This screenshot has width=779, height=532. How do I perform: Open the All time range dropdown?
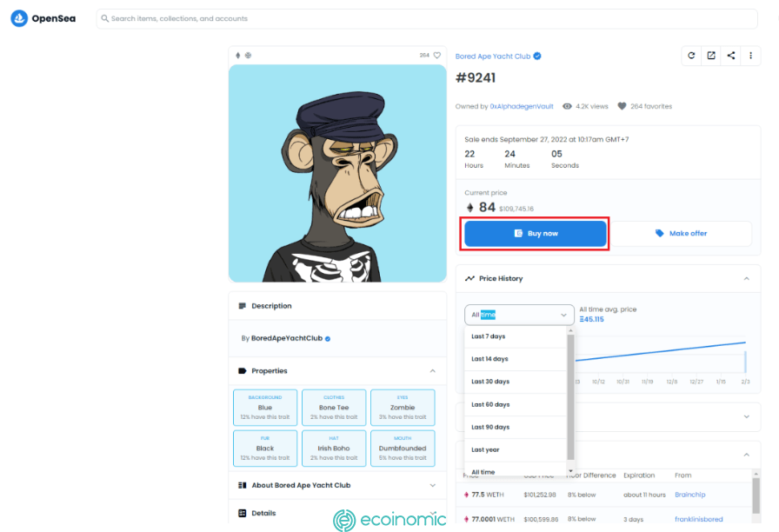point(519,315)
